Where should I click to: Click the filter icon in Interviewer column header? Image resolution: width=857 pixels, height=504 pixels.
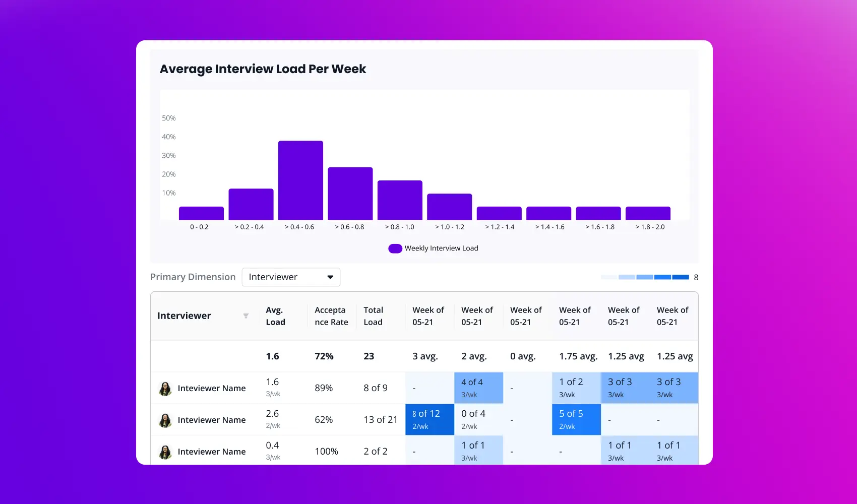coord(246,316)
